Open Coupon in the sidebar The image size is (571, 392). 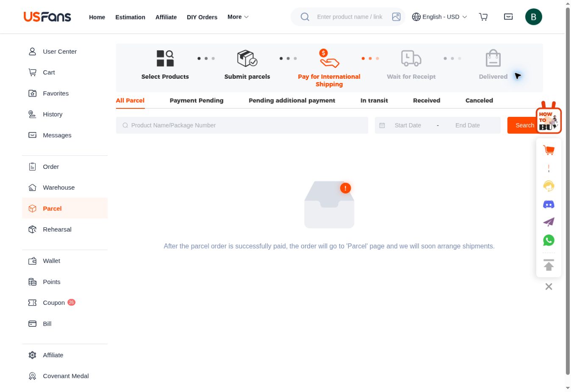pyautogui.click(x=65, y=303)
